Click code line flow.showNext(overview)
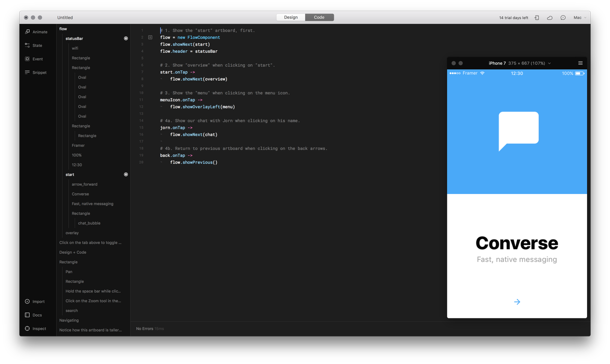This screenshot has width=610, height=364. click(x=199, y=79)
